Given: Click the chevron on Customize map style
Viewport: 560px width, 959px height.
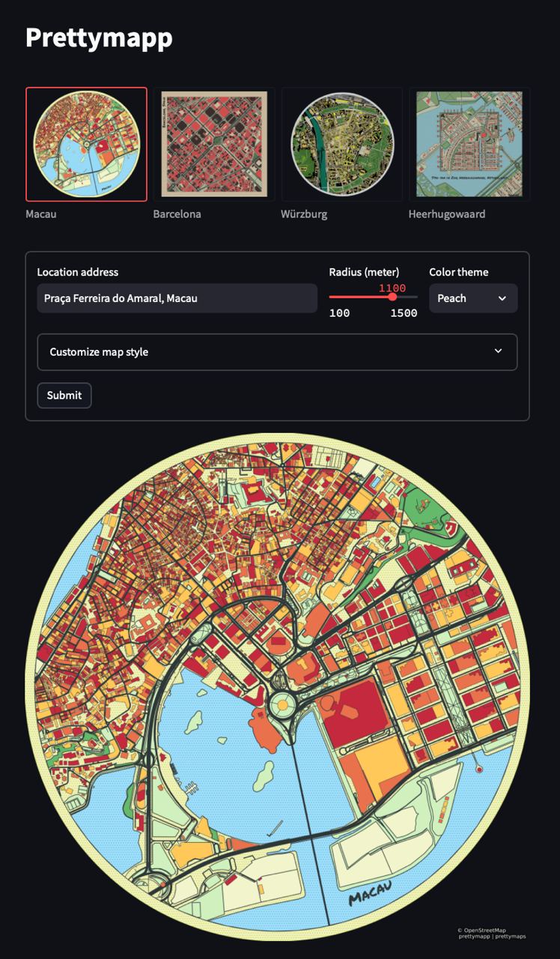Looking at the screenshot, I should pos(498,351).
